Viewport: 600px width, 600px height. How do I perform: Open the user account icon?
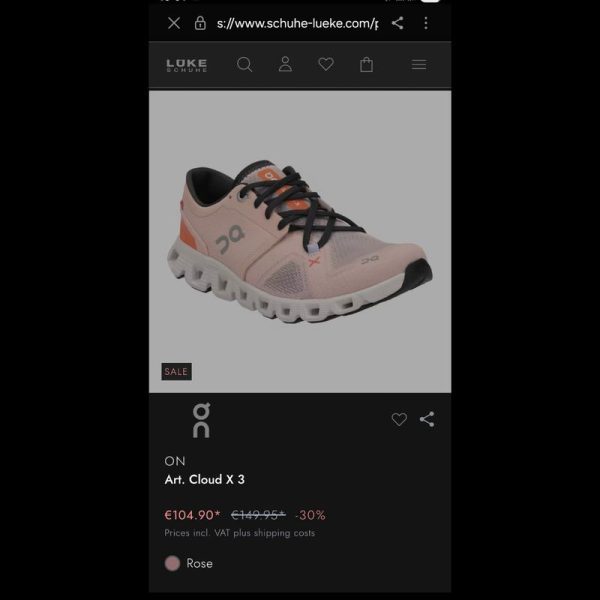point(285,64)
